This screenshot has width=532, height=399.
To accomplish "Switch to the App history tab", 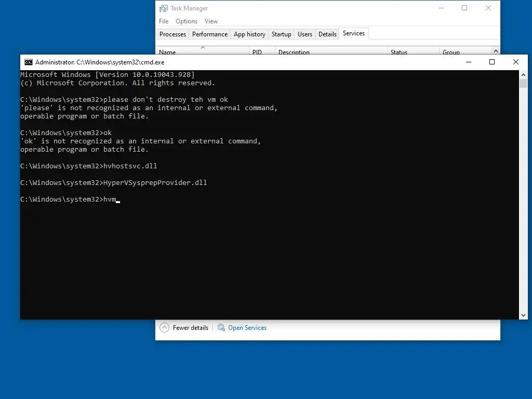I will 249,34.
